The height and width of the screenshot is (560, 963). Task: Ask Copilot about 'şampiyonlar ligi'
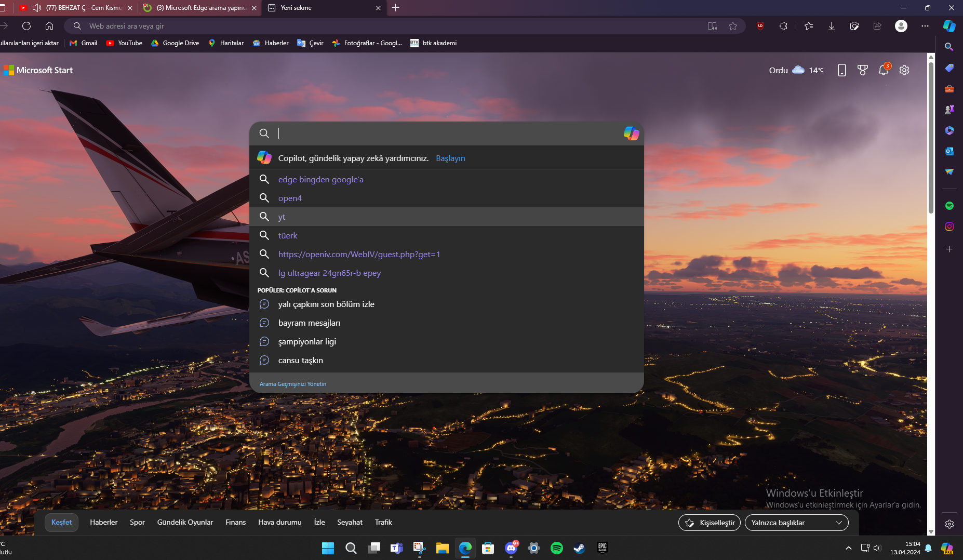tap(447, 341)
